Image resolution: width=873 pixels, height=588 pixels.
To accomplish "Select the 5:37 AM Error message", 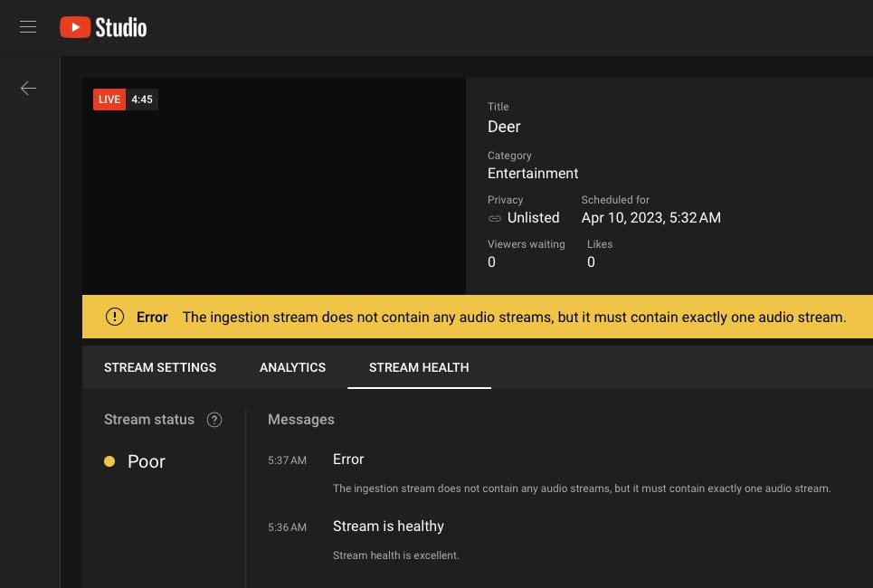I will (348, 460).
